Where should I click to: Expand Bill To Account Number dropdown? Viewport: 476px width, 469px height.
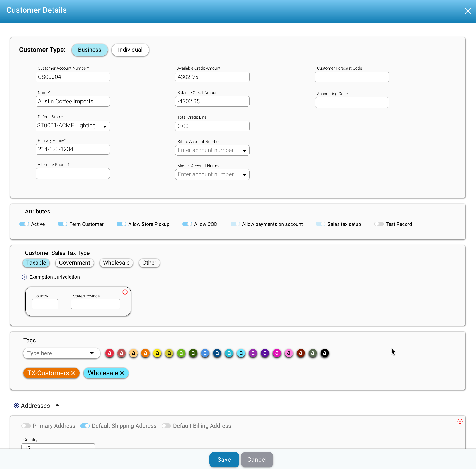[x=244, y=150]
